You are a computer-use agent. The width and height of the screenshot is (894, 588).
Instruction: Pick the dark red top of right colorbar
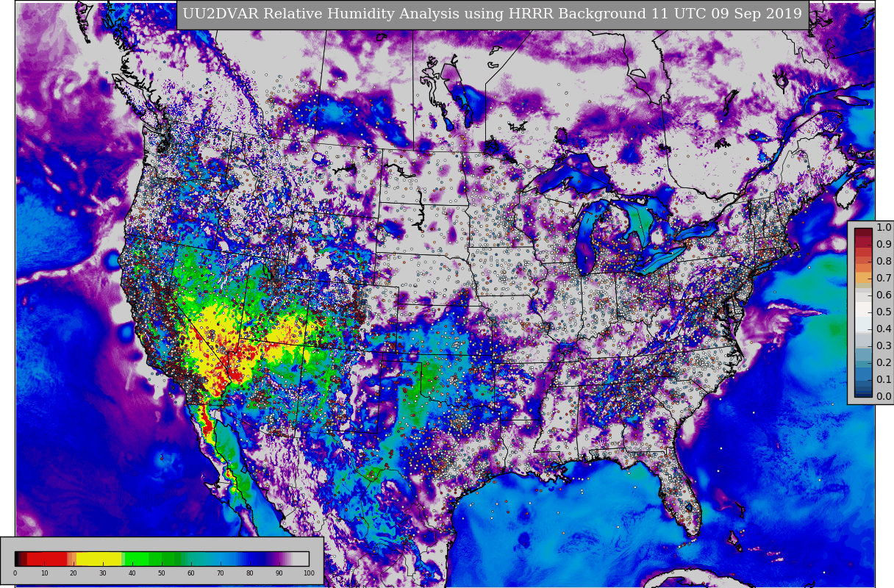[x=863, y=234]
